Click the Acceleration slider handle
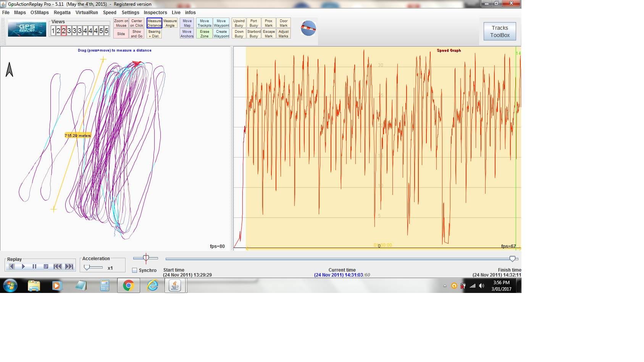The width and height of the screenshot is (644, 362). pyautogui.click(x=87, y=268)
